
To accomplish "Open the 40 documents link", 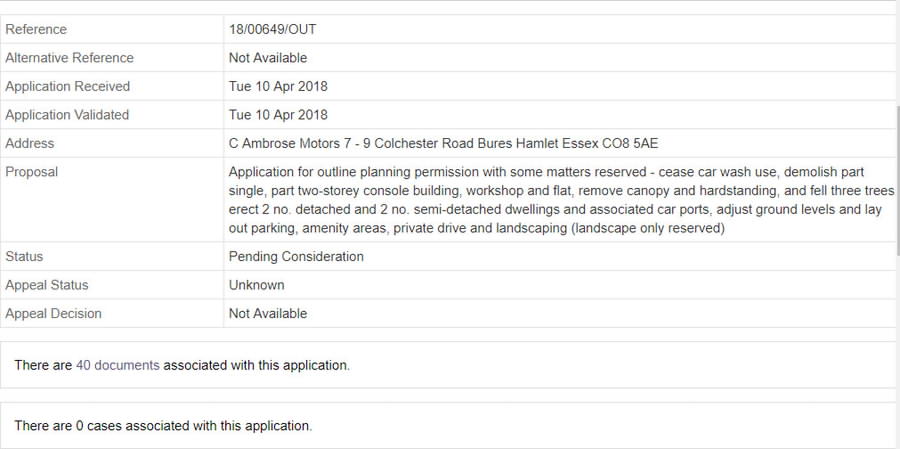I will [118, 365].
